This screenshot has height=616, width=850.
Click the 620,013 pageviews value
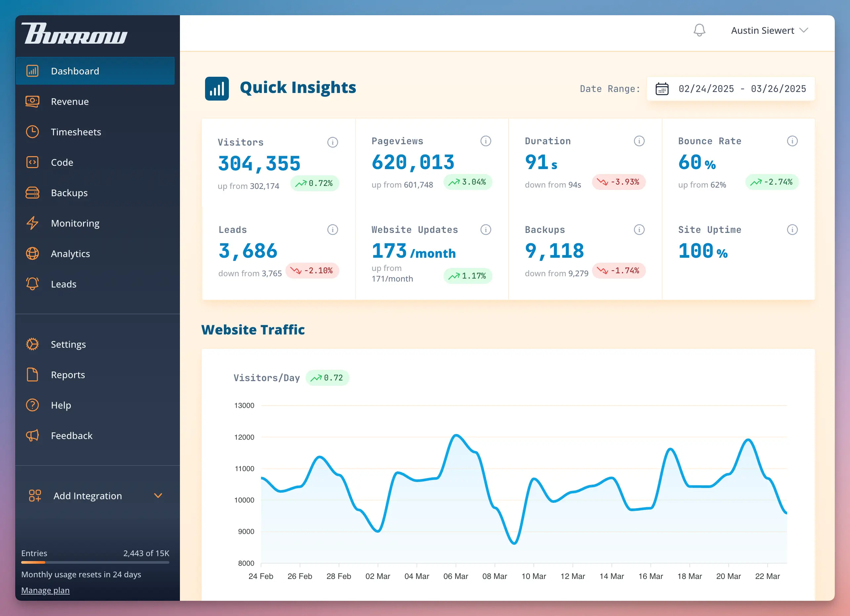tap(413, 162)
